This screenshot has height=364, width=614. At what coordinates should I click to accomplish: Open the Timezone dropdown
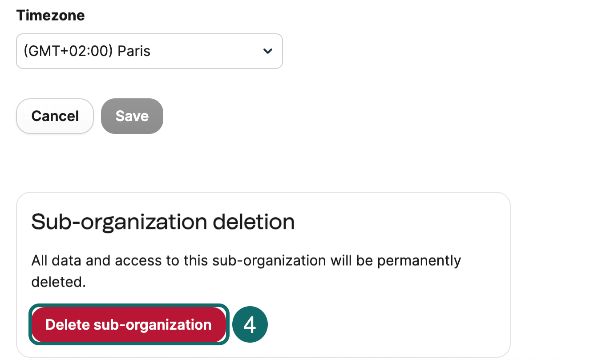click(x=149, y=51)
